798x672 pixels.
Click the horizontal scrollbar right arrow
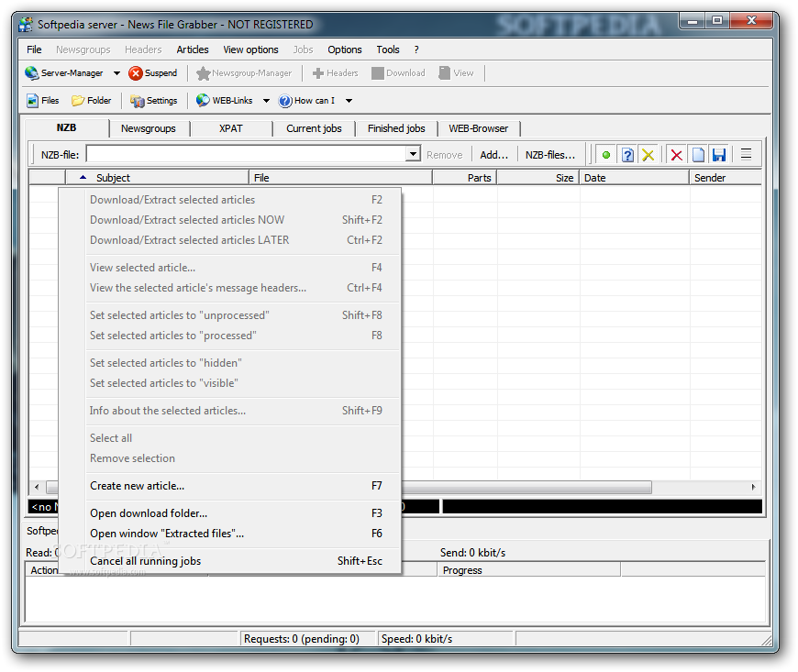(x=753, y=487)
